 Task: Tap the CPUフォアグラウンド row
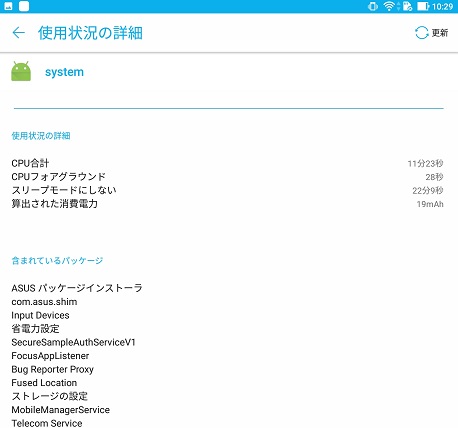click(227, 177)
